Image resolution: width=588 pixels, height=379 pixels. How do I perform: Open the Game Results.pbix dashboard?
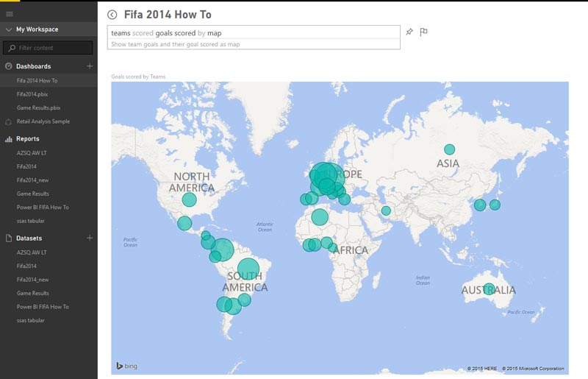(39, 107)
